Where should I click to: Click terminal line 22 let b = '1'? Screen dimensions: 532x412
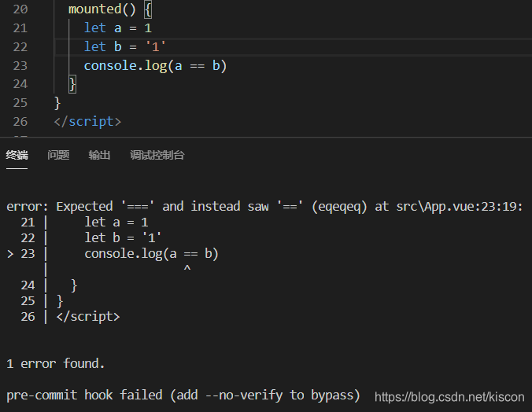pos(123,238)
